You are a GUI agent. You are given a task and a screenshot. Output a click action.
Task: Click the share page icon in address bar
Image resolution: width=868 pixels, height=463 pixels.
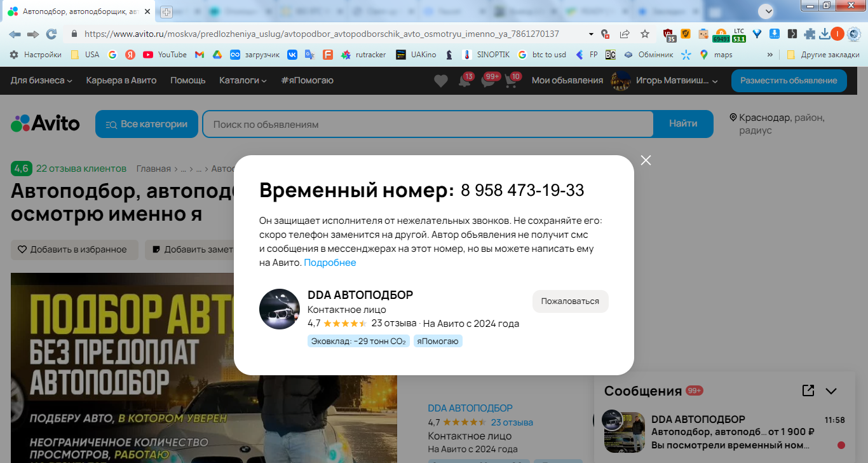625,34
